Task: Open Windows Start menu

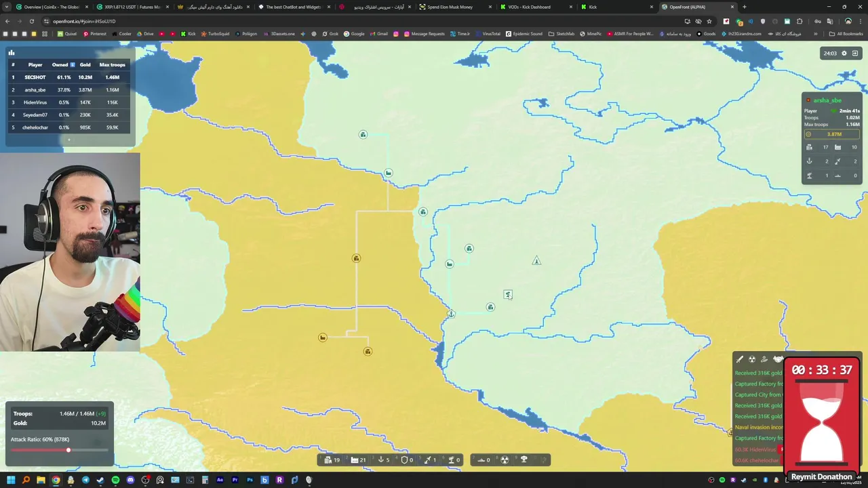Action: [x=11, y=480]
